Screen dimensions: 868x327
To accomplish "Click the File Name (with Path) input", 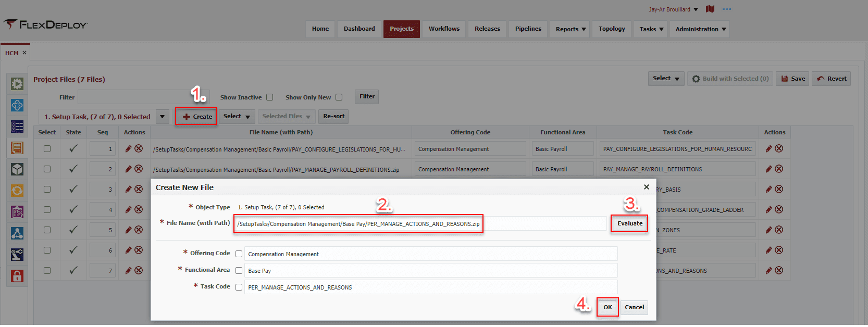I will pos(420,223).
